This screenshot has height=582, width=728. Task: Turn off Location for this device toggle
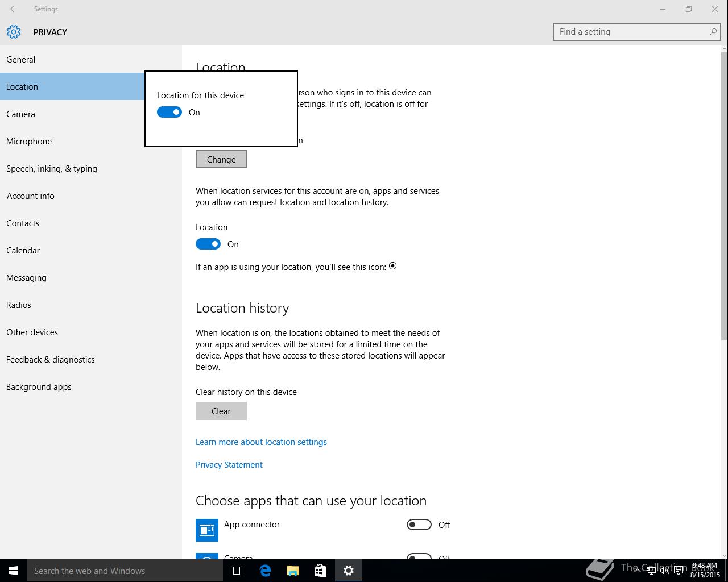169,113
